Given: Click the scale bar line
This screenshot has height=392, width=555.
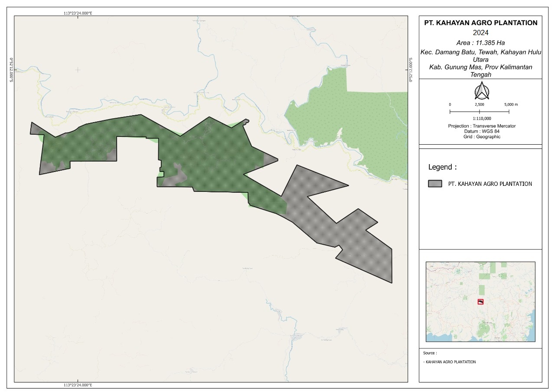Looking at the screenshot, I should [480, 112].
